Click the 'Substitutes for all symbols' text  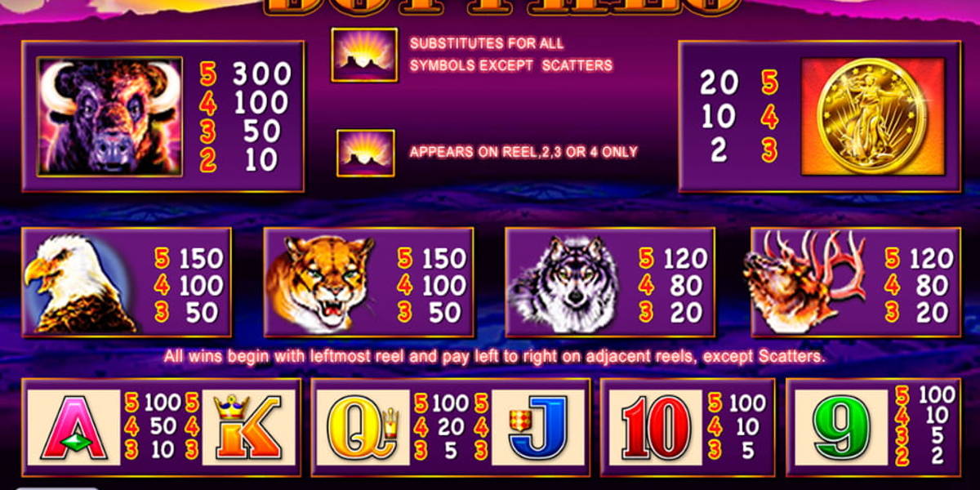[x=510, y=54]
